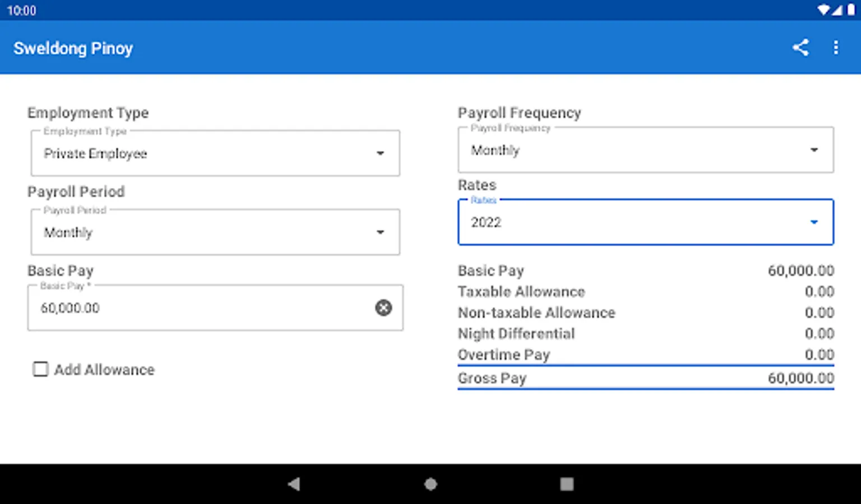Click the Payroll Frequency section heading
This screenshot has width=861, height=504.
tap(519, 113)
